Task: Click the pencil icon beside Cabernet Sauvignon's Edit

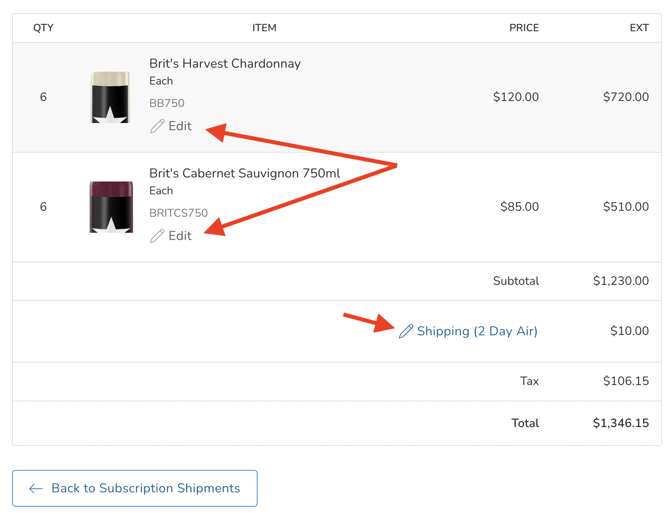Action: coord(157,237)
